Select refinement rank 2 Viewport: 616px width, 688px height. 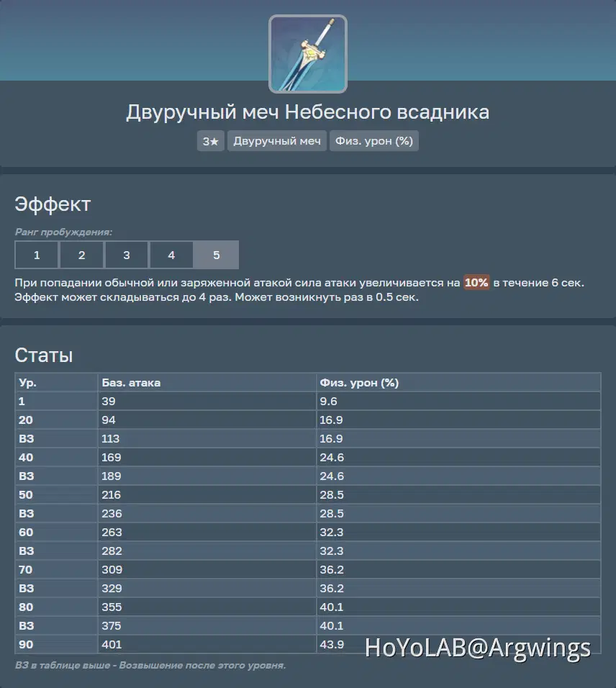[x=81, y=255]
